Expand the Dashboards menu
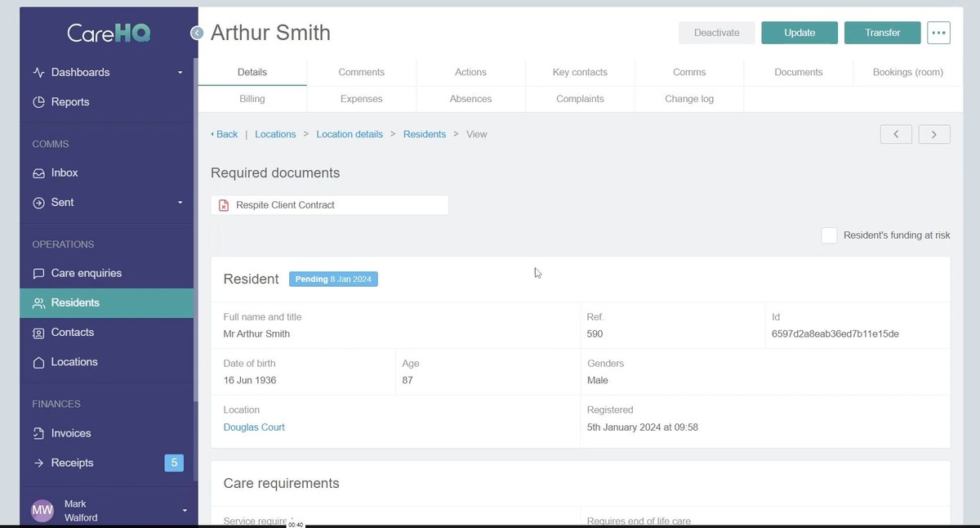The height and width of the screenshot is (528, 980). click(x=179, y=72)
